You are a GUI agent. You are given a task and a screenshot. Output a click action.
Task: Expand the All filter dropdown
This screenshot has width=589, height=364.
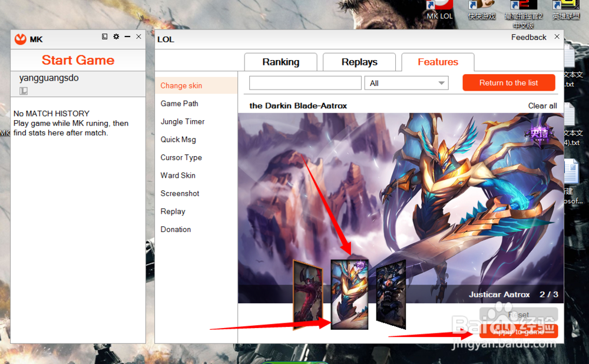point(406,83)
